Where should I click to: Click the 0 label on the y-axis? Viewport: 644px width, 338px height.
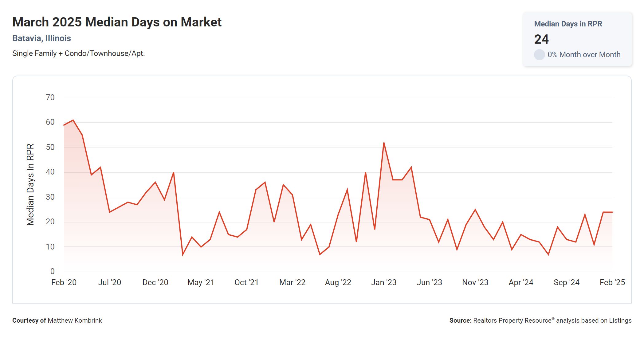52,271
